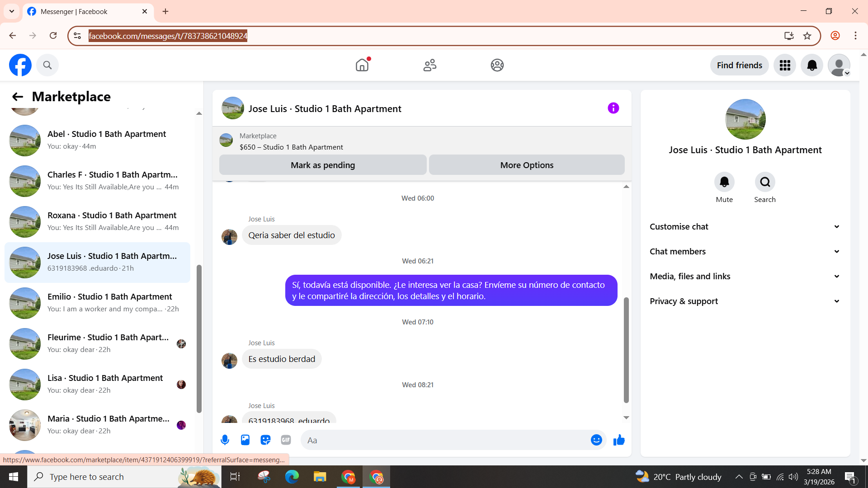Click the Mark as pending button
Screen dimensions: 868x488
[323, 165]
